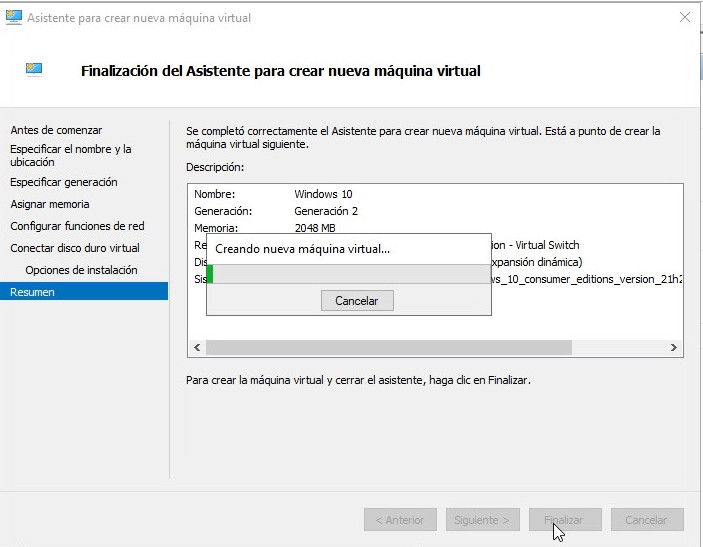This screenshot has width=703, height=547.
Task: Click Finalizar to finish the wizard
Action: 564,520
